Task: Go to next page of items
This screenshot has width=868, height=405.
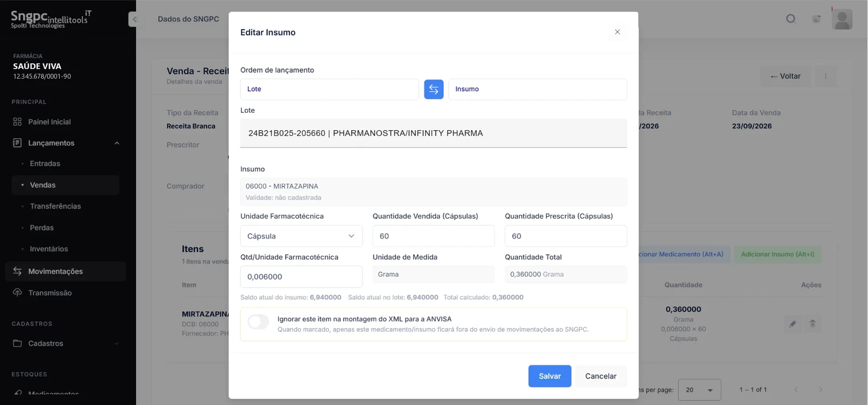Action: 820,390
